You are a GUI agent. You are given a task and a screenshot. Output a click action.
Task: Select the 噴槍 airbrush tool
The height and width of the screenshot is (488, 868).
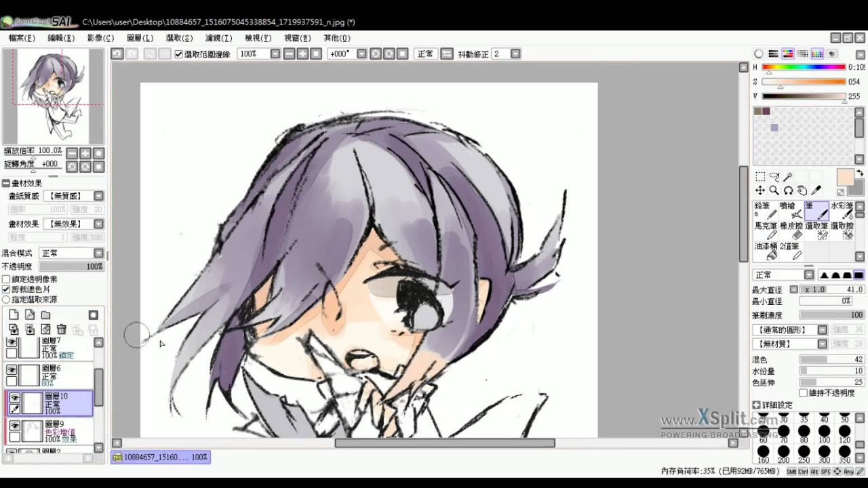[791, 210]
